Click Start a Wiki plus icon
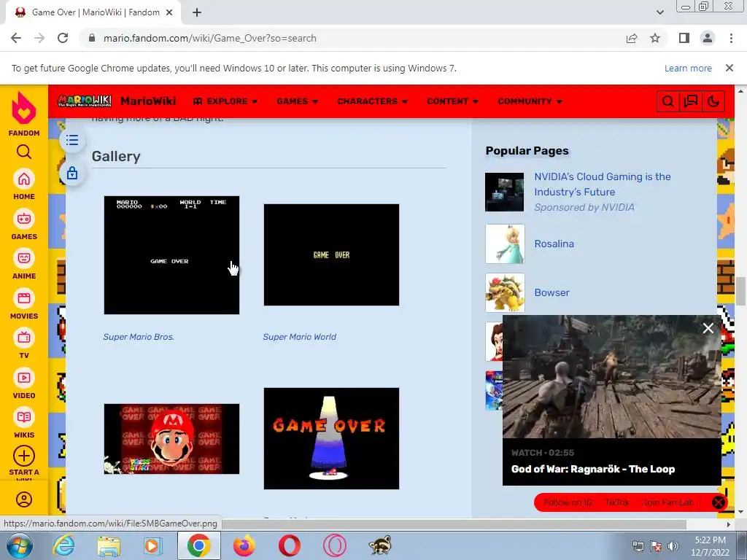The width and height of the screenshot is (747, 560). click(x=24, y=456)
